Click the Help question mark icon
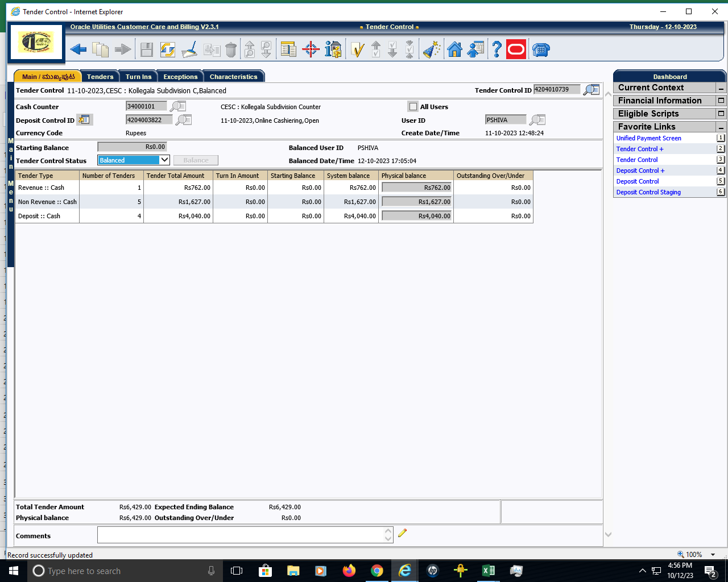728x582 pixels. point(497,50)
